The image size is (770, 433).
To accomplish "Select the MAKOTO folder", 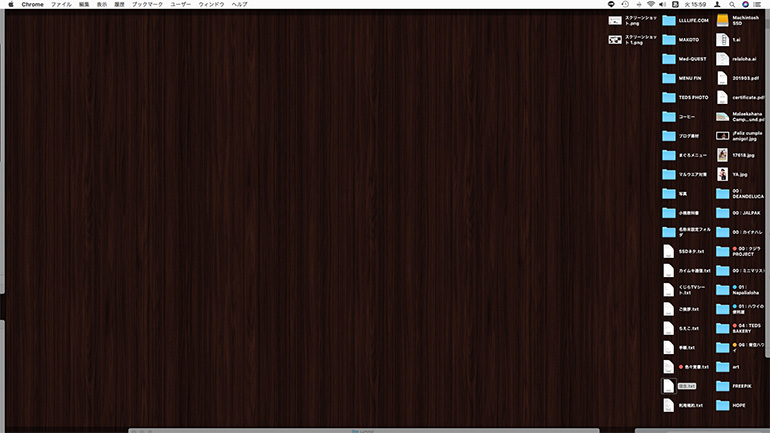I will tap(669, 40).
